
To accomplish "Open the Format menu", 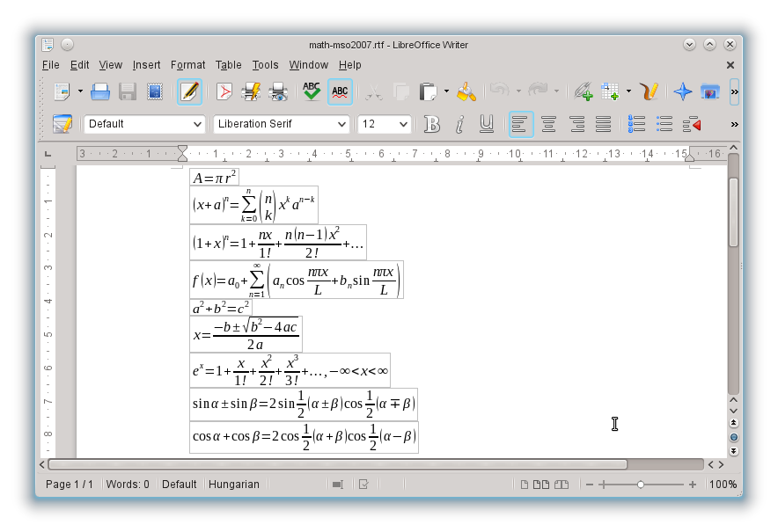I will click(187, 64).
